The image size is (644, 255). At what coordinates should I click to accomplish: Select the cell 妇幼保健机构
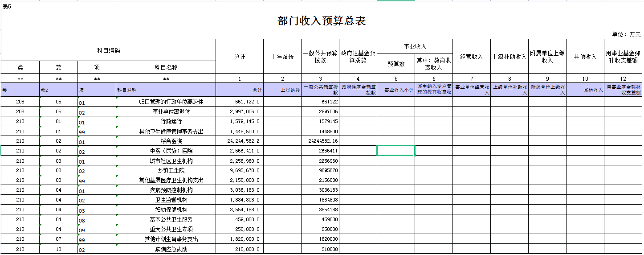click(166, 210)
